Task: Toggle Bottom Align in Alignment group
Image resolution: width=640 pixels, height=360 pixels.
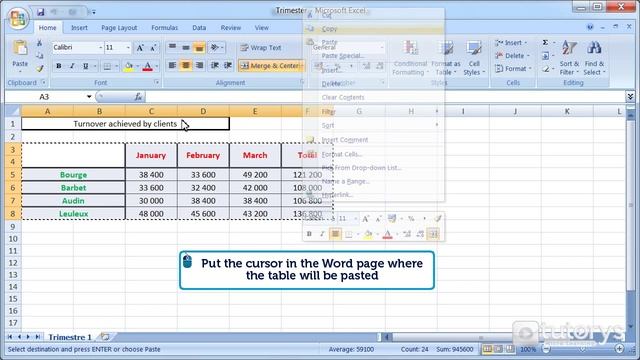Action: pyautogui.click(x=199, y=48)
